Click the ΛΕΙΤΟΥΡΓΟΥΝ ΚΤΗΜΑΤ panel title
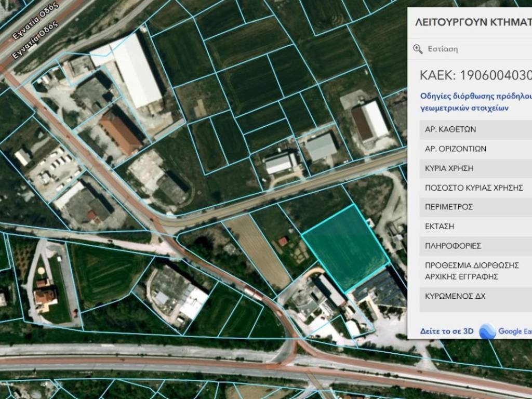The width and height of the screenshot is (532, 399). click(473, 22)
